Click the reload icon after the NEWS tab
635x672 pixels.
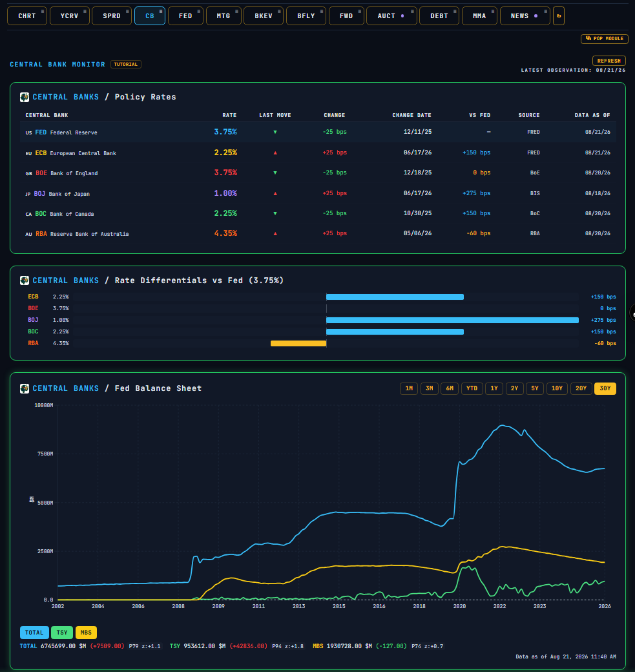click(x=559, y=16)
